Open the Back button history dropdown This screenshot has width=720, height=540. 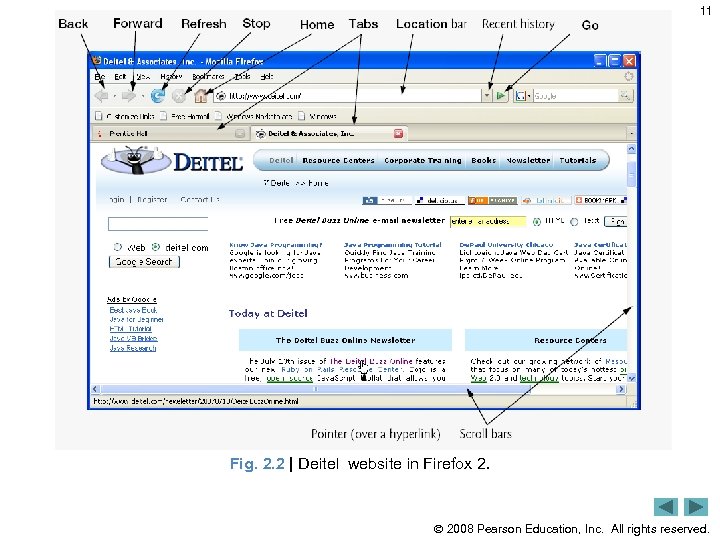pos(114,96)
